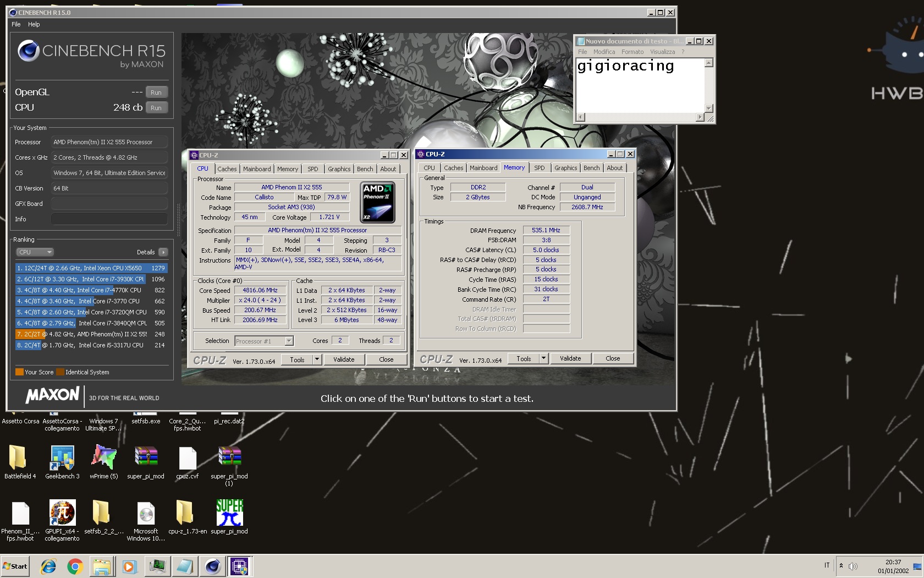Click the AMD Phenom II logo in CPU-Z
The height and width of the screenshot is (578, 924).
377,203
